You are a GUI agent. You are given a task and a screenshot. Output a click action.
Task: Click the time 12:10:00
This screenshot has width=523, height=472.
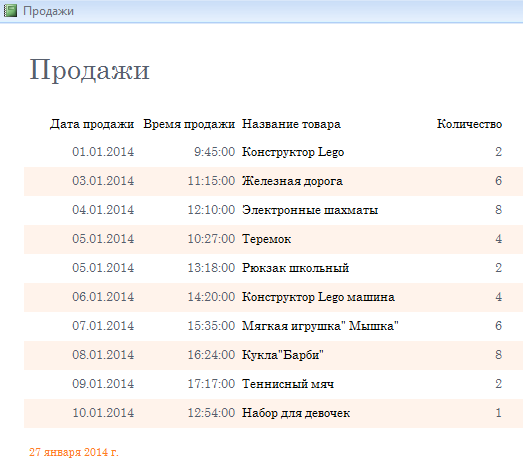pos(211,210)
